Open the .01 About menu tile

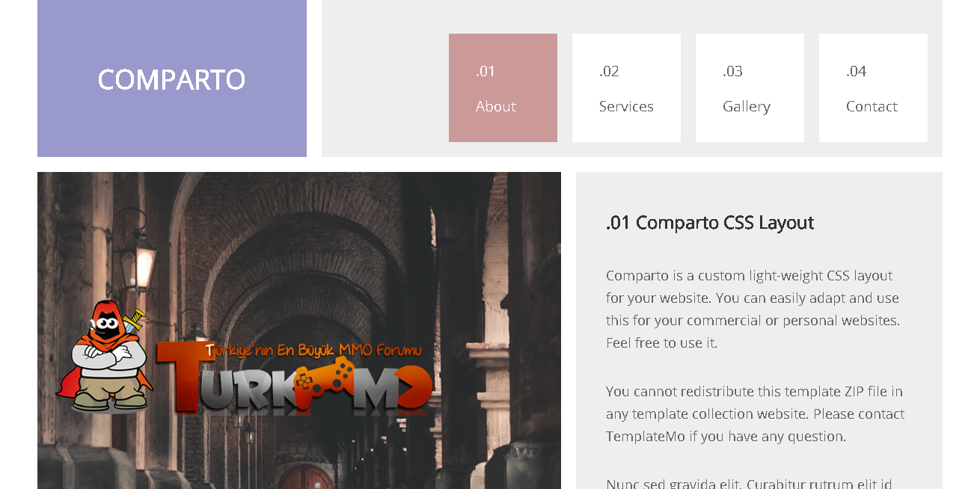point(503,87)
